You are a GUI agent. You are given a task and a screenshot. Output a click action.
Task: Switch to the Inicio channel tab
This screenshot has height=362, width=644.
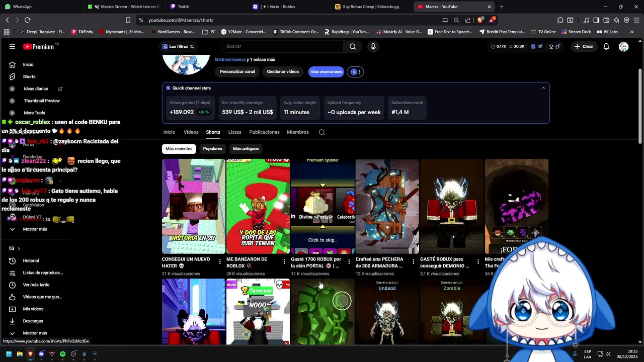169,132
